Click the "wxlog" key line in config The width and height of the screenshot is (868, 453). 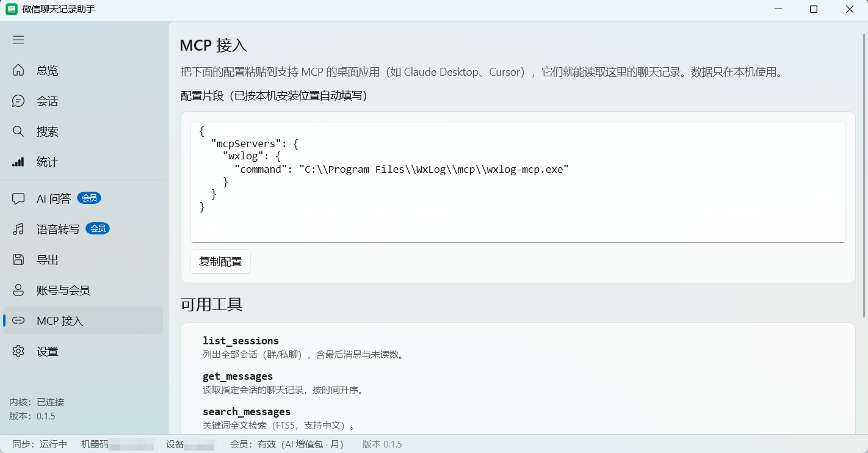[x=251, y=156]
